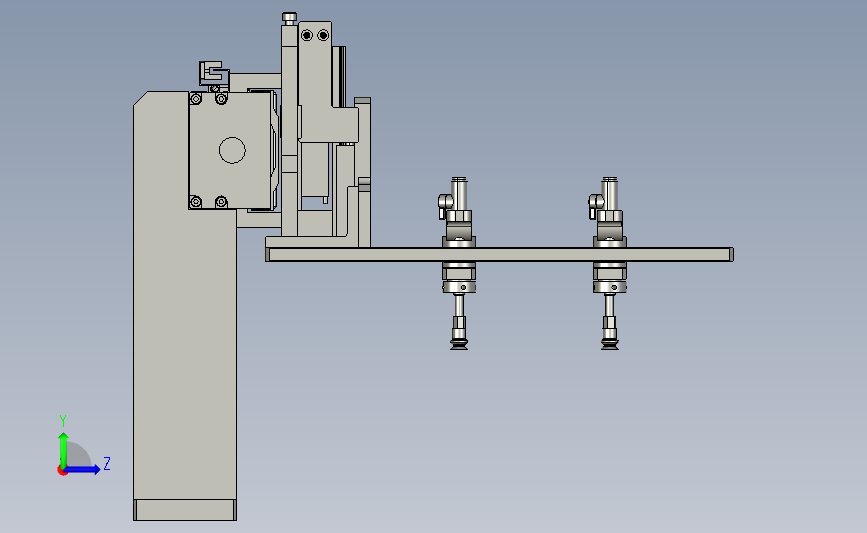
Task: Select the lower-right screw on the motor housing
Action: click(x=221, y=202)
